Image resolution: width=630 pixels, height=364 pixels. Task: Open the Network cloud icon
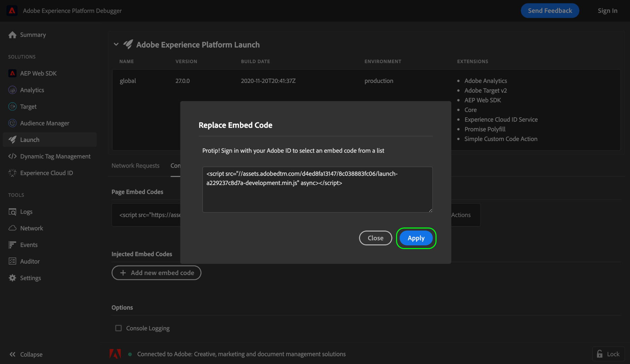pos(12,228)
